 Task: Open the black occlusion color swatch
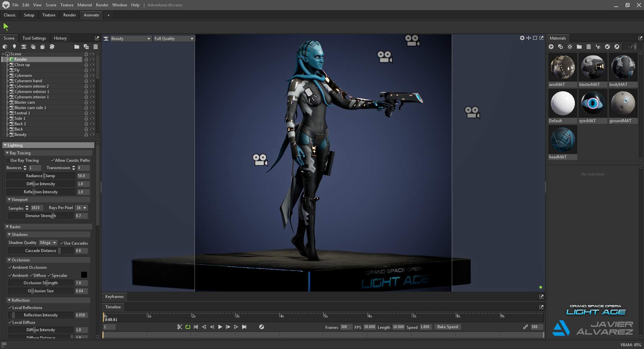pyautogui.click(x=84, y=275)
